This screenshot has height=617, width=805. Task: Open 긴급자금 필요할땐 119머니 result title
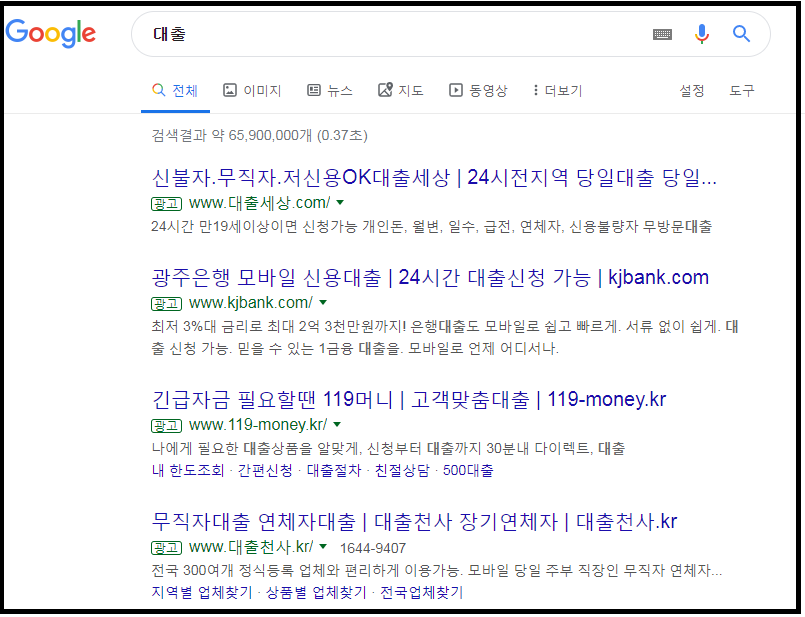coord(409,400)
